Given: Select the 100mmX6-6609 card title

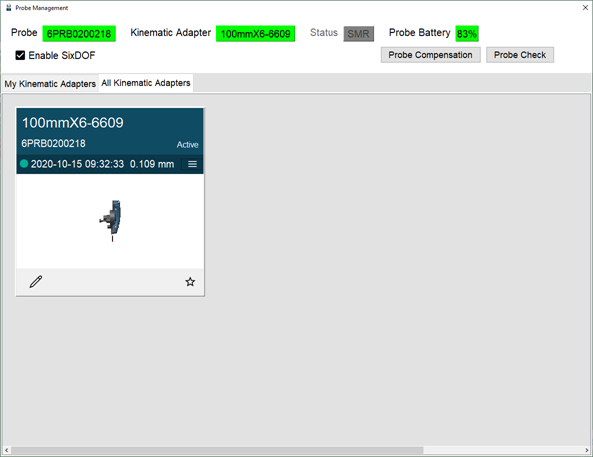Looking at the screenshot, I should [x=73, y=123].
